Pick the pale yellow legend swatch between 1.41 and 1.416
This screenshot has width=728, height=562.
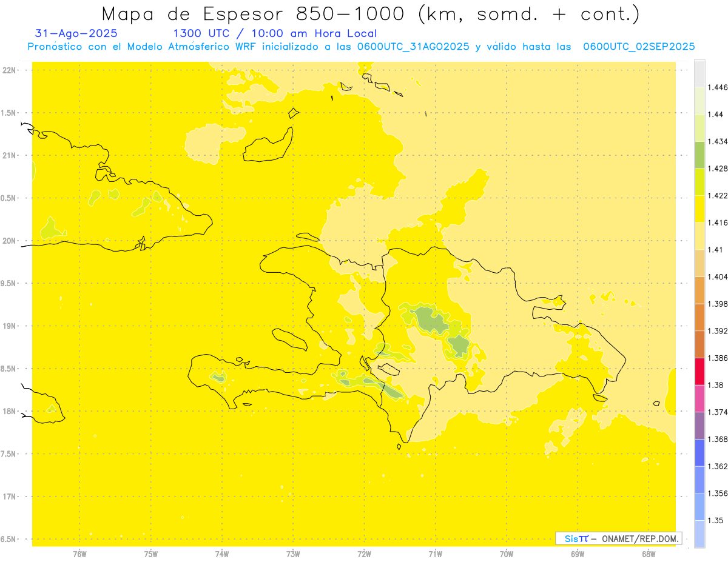click(x=699, y=236)
